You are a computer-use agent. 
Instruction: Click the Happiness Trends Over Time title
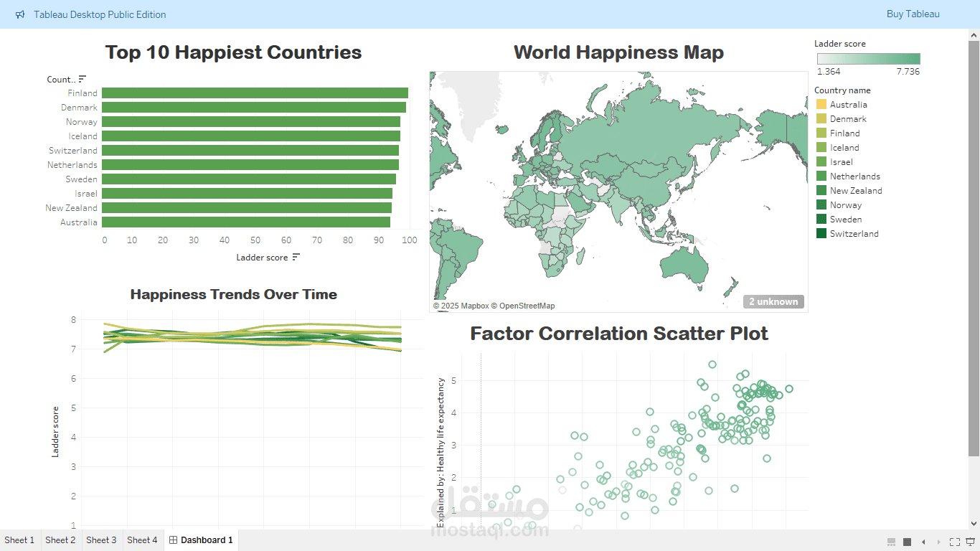coord(233,294)
